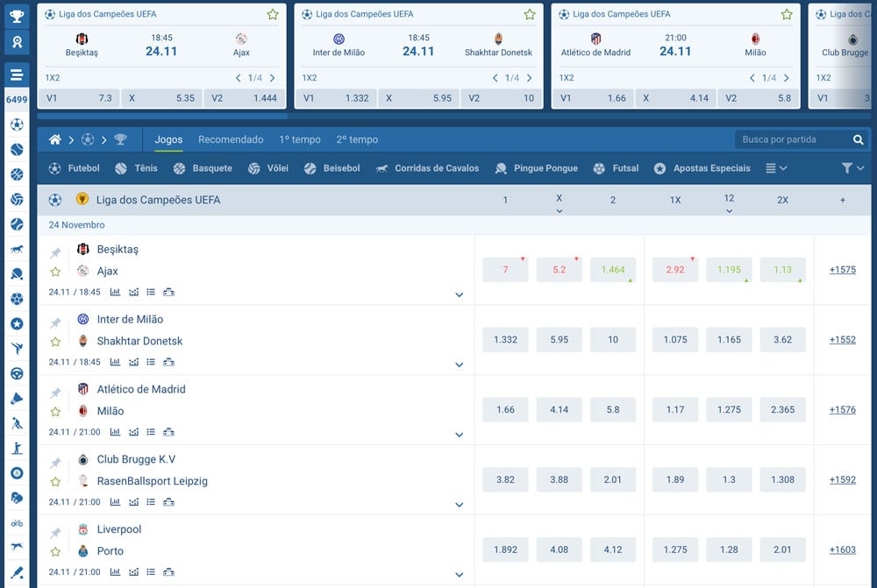Click the trophy icon in the breadcrumb
Image resolution: width=877 pixels, height=588 pixels.
[120, 139]
